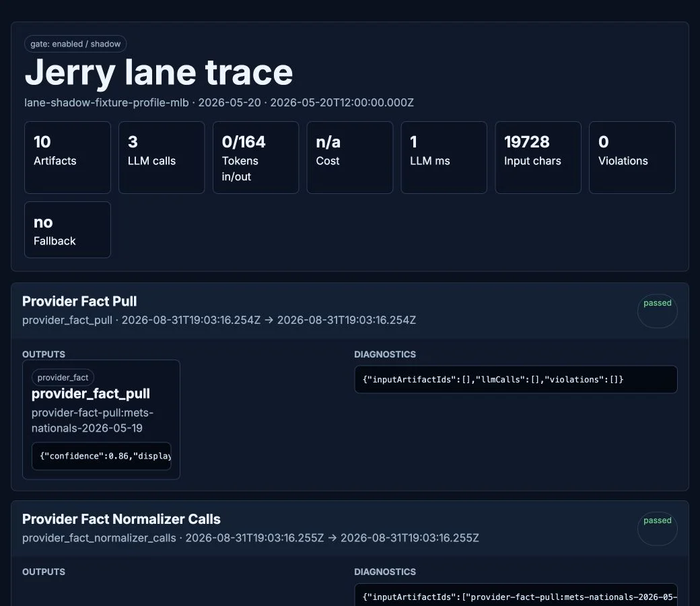Click the confidence 0.86 JSON snippet

102,456
